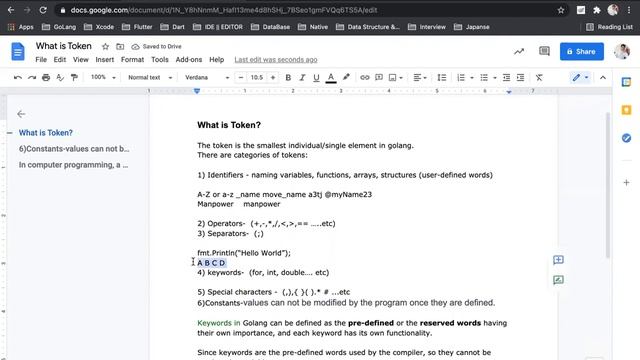Open the Add-ons menu

tap(189, 60)
